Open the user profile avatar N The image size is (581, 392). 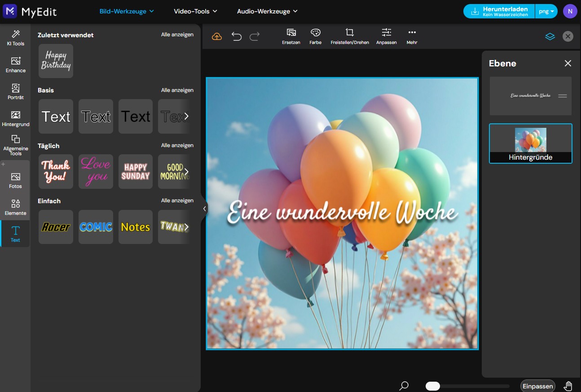pyautogui.click(x=570, y=11)
